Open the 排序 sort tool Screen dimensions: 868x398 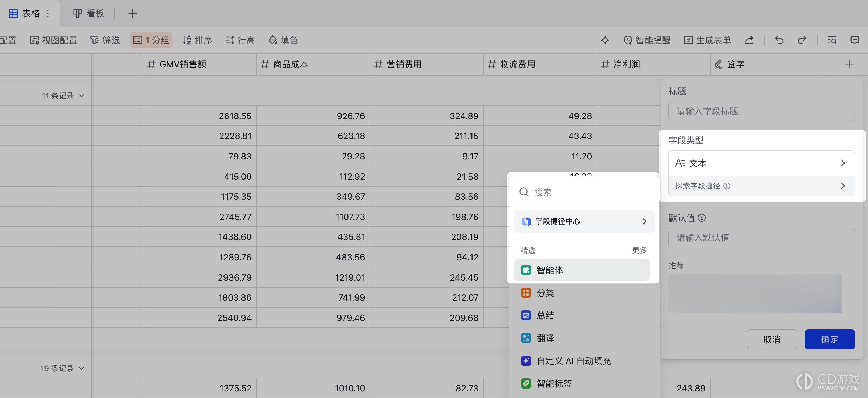pyautogui.click(x=198, y=40)
